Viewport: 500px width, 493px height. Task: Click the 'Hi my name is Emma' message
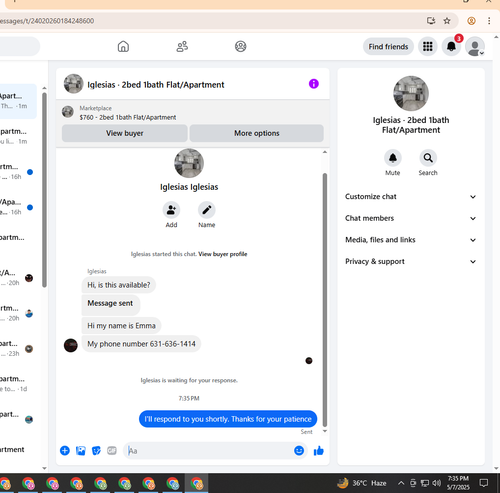121,326
